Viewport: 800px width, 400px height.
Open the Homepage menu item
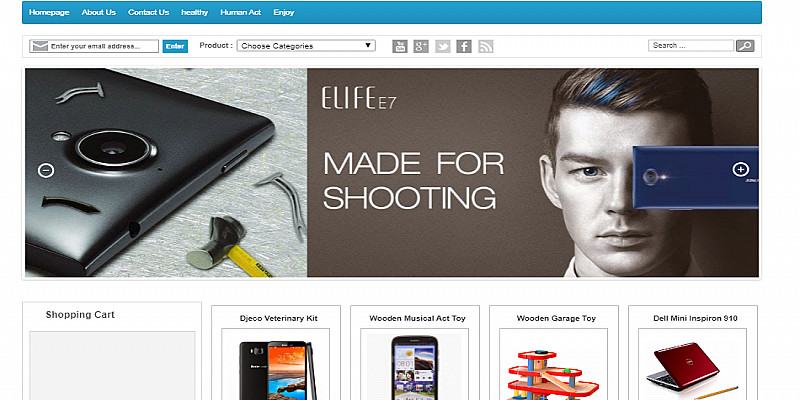pyautogui.click(x=49, y=12)
